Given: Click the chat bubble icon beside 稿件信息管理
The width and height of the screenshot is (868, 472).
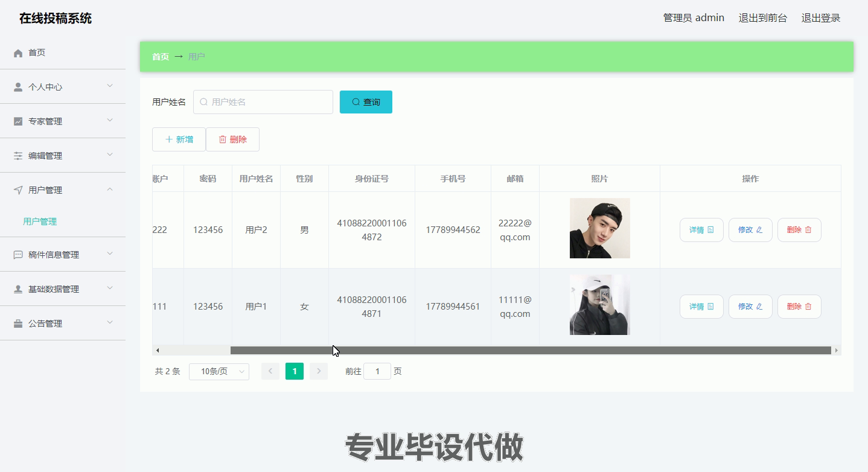Looking at the screenshot, I should [18, 255].
